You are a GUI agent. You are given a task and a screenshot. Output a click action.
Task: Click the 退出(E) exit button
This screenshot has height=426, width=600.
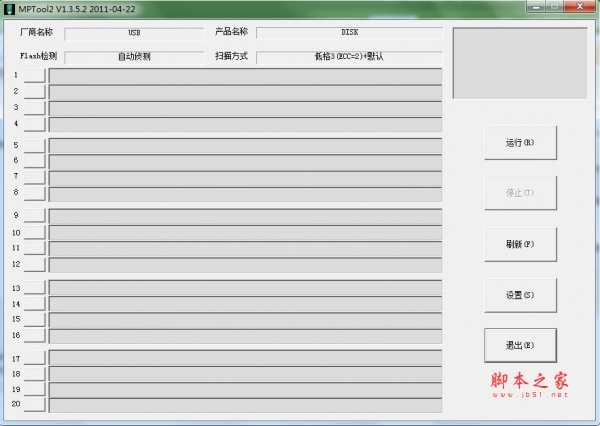[520, 345]
